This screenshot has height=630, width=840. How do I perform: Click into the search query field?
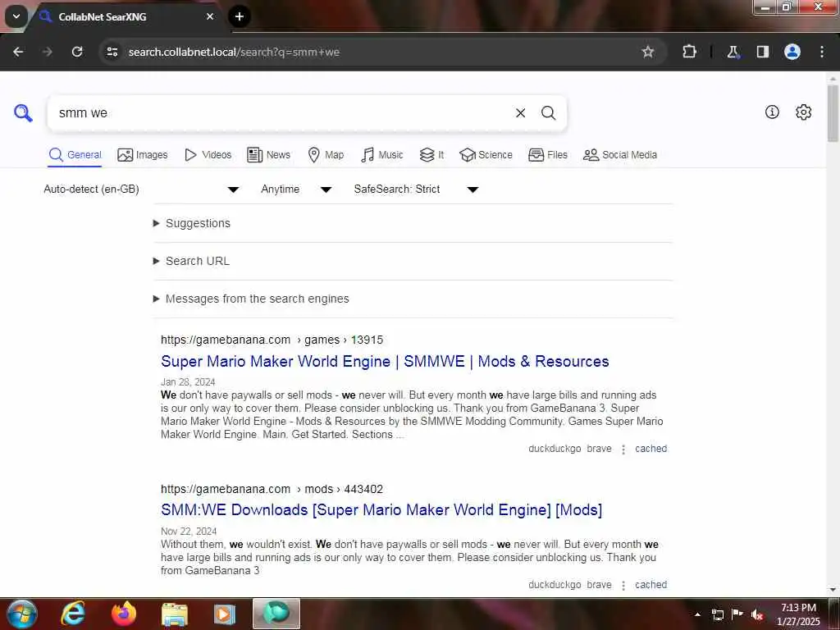point(279,113)
